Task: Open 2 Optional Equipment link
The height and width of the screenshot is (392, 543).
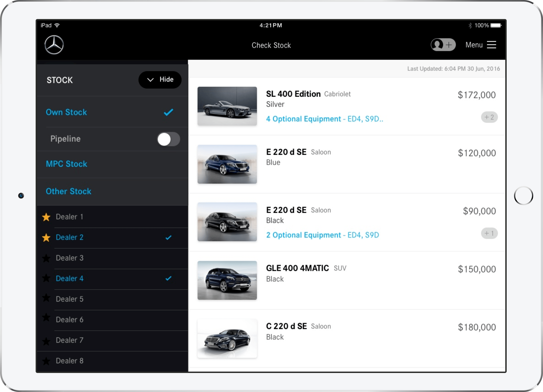Action: (x=323, y=235)
